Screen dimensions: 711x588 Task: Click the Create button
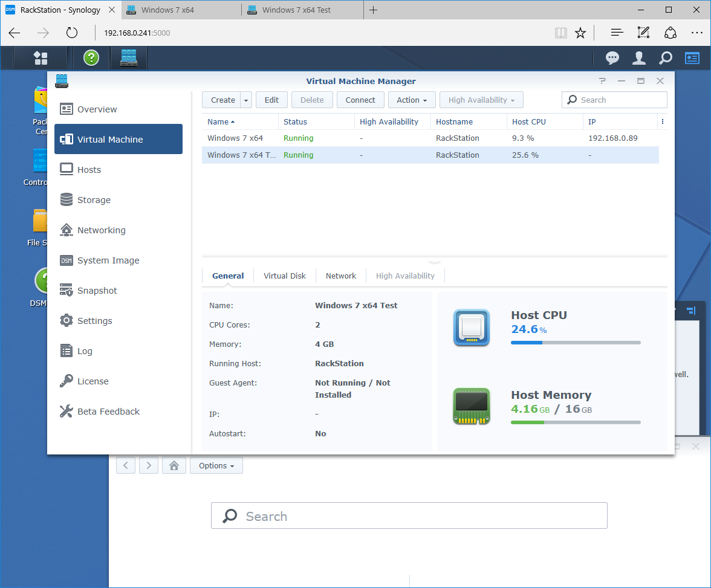[x=221, y=100]
